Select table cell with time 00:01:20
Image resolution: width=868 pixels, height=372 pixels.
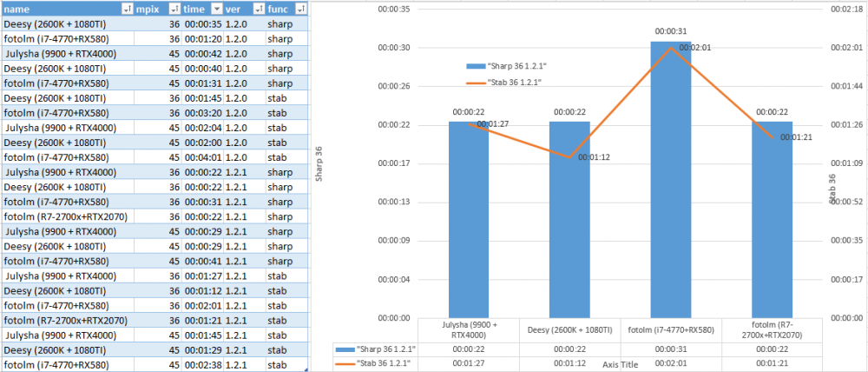pyautogui.click(x=202, y=39)
